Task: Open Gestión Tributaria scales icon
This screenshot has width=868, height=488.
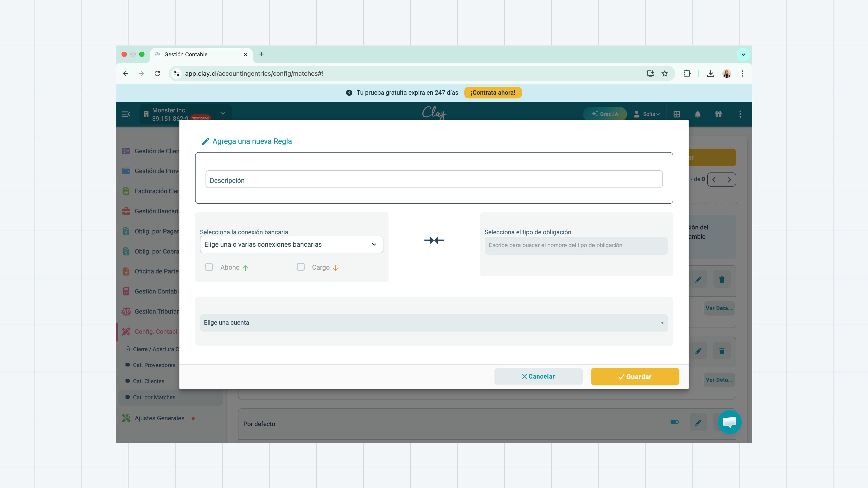Action: tap(126, 311)
